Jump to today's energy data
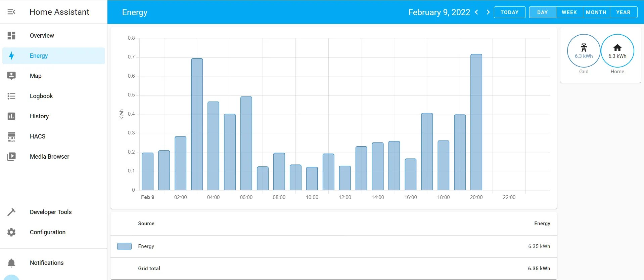 pyautogui.click(x=510, y=12)
